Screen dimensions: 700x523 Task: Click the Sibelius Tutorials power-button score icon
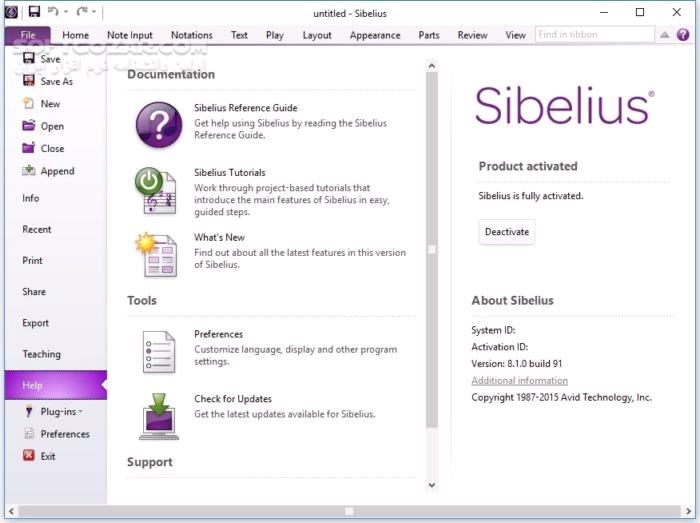point(156,191)
